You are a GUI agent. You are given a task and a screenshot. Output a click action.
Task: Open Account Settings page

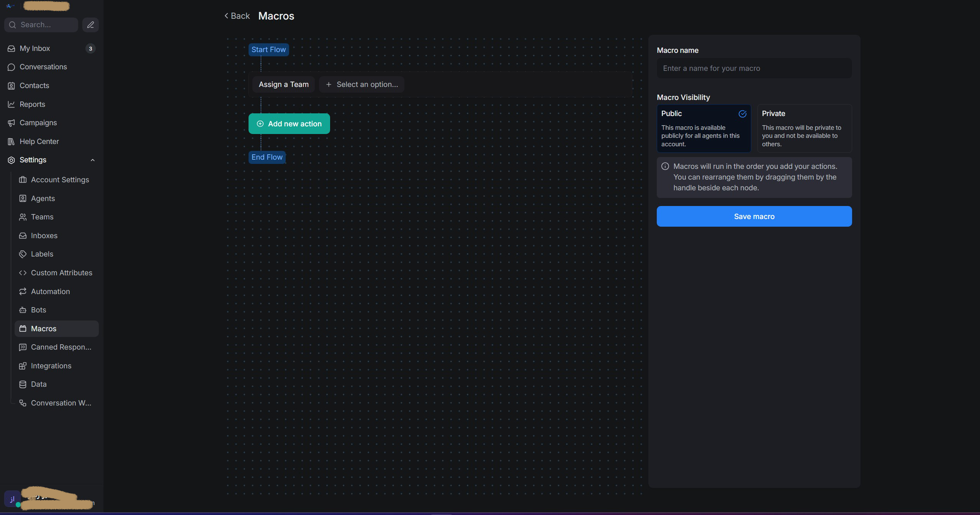[57, 180]
